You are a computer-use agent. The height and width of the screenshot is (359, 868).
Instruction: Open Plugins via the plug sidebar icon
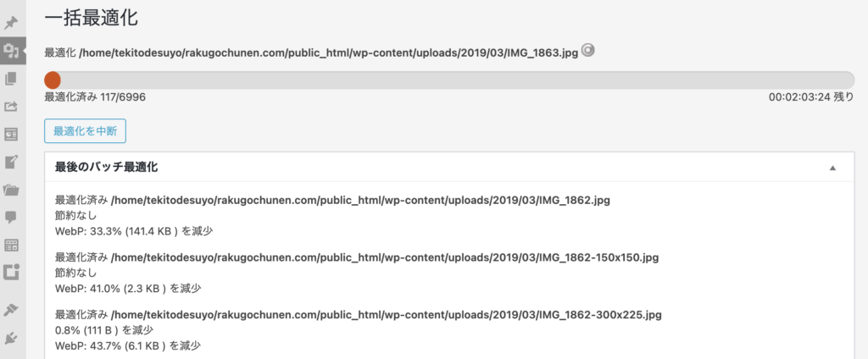(10, 338)
